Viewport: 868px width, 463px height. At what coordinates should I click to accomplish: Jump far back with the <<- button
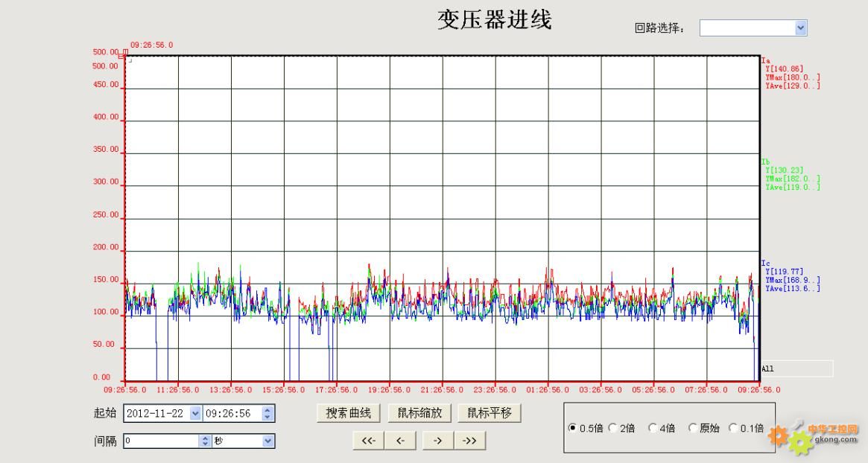(x=368, y=441)
